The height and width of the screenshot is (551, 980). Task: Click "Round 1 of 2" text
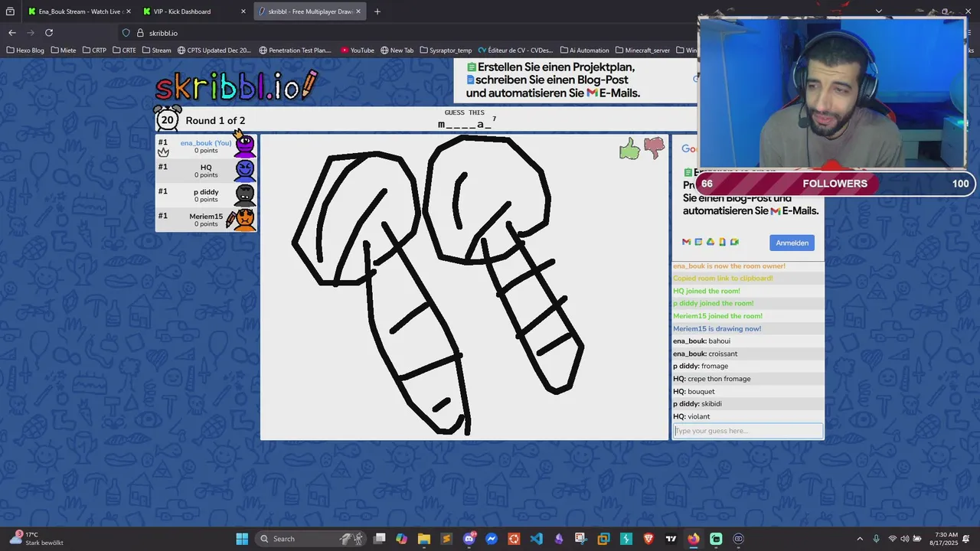(x=215, y=120)
